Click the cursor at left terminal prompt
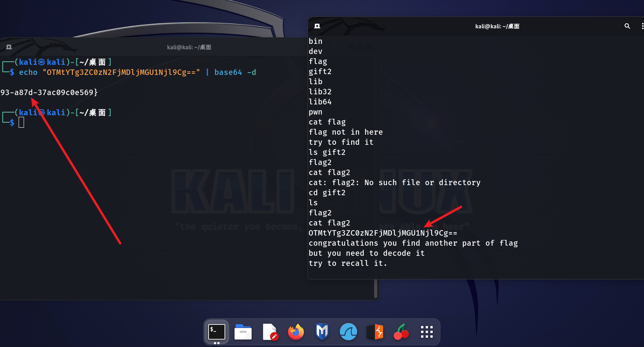 tap(21, 123)
